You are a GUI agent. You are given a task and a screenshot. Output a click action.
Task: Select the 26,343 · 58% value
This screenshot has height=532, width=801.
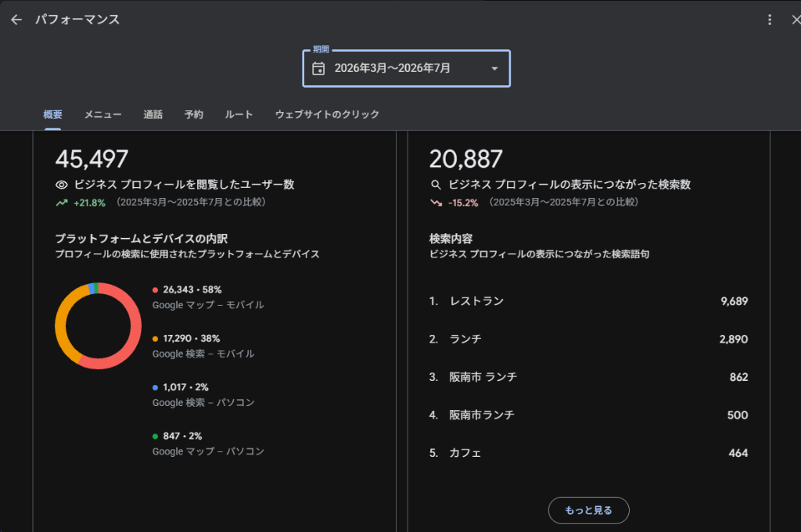pos(192,289)
